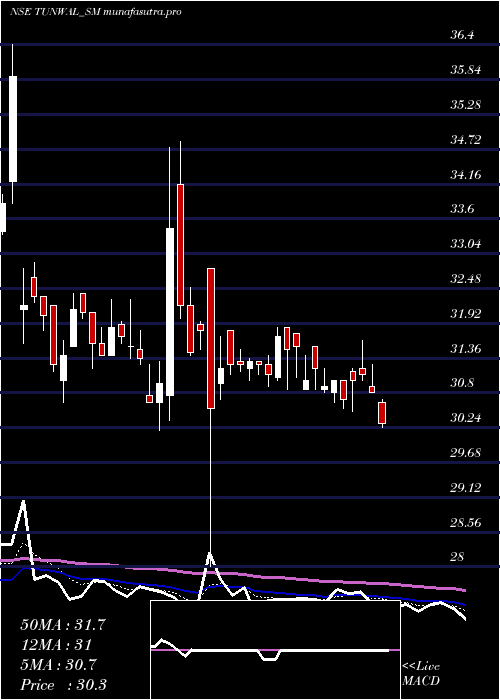500x700 pixels.
Task: Click the last red candlestick on the chart
Action: 382,413
